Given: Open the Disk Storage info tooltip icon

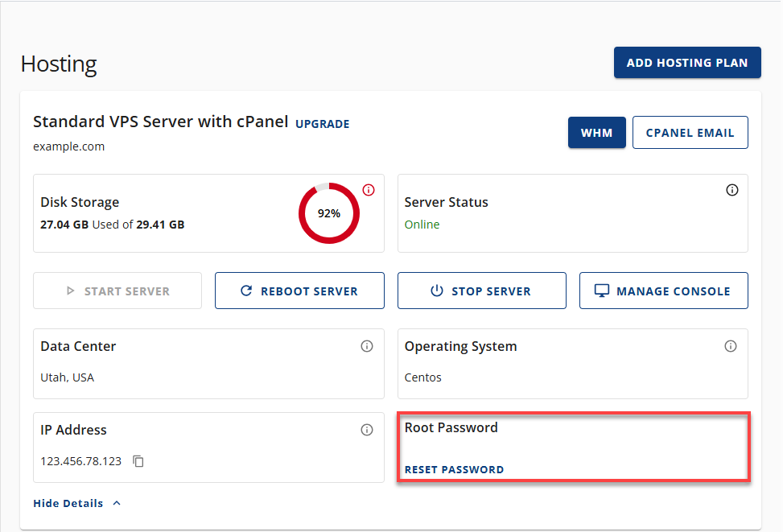Looking at the screenshot, I should tap(369, 190).
